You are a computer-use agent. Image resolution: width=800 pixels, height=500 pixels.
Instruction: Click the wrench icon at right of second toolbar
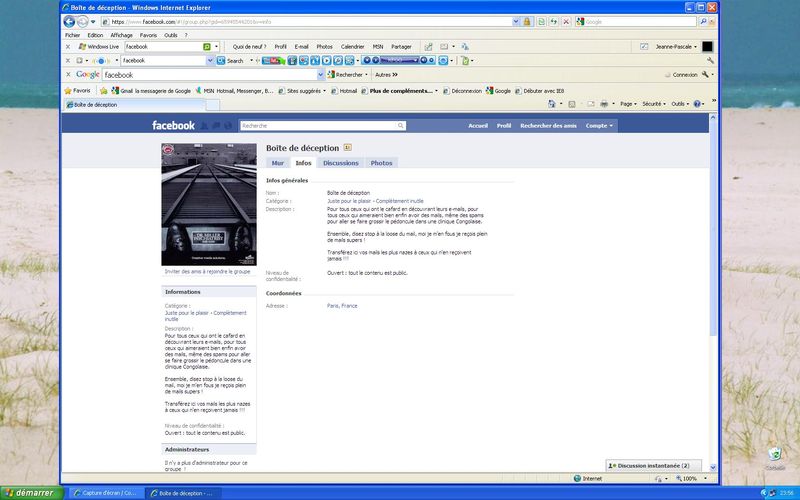point(710,60)
